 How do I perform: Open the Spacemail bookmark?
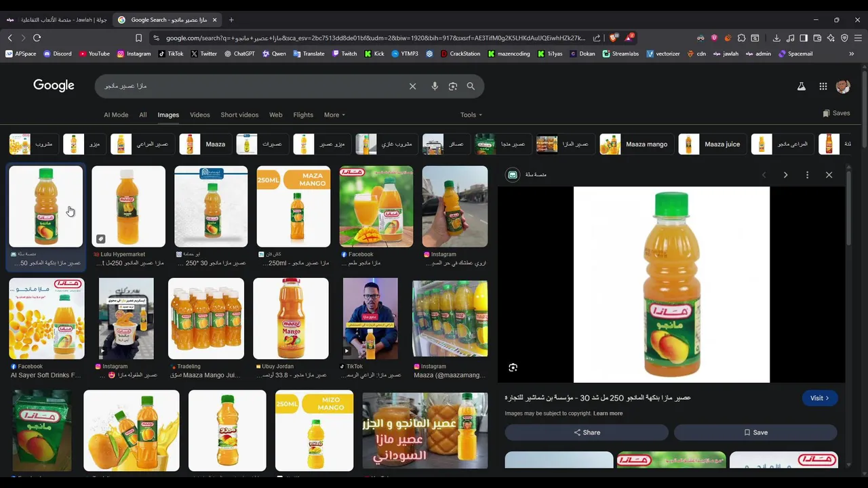point(795,54)
